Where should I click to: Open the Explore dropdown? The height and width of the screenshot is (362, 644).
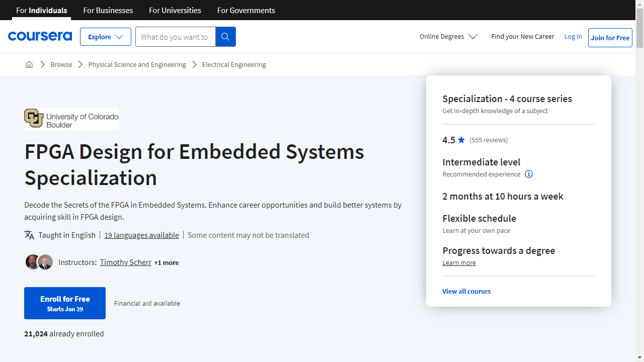106,37
